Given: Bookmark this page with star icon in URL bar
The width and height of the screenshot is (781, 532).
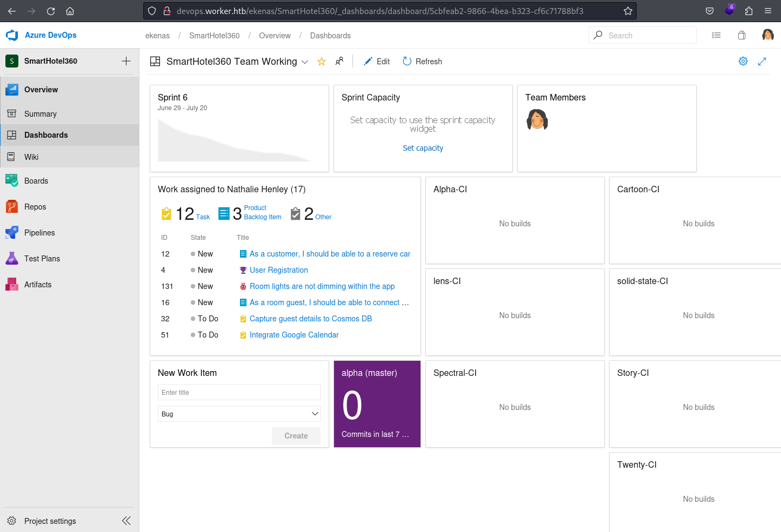Looking at the screenshot, I should click(628, 11).
